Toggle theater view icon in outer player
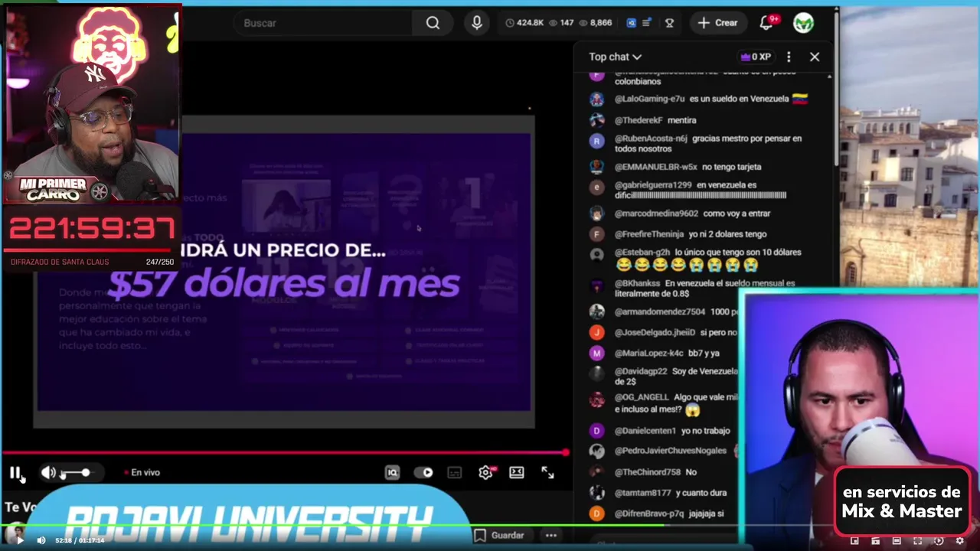 (x=897, y=541)
